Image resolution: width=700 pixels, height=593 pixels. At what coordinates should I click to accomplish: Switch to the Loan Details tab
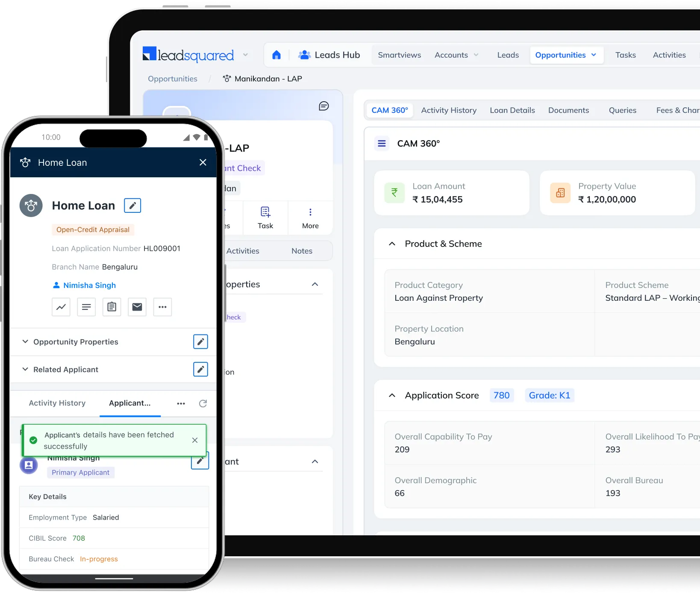click(512, 110)
